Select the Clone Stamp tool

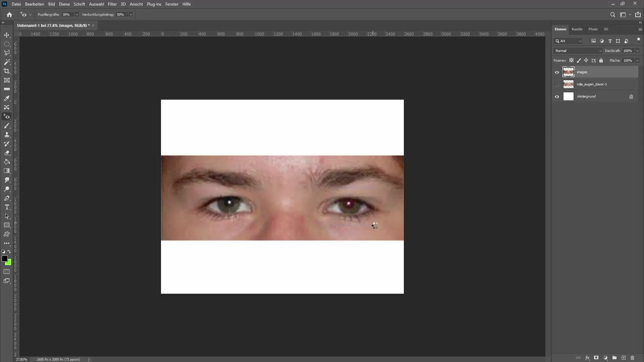(7, 134)
